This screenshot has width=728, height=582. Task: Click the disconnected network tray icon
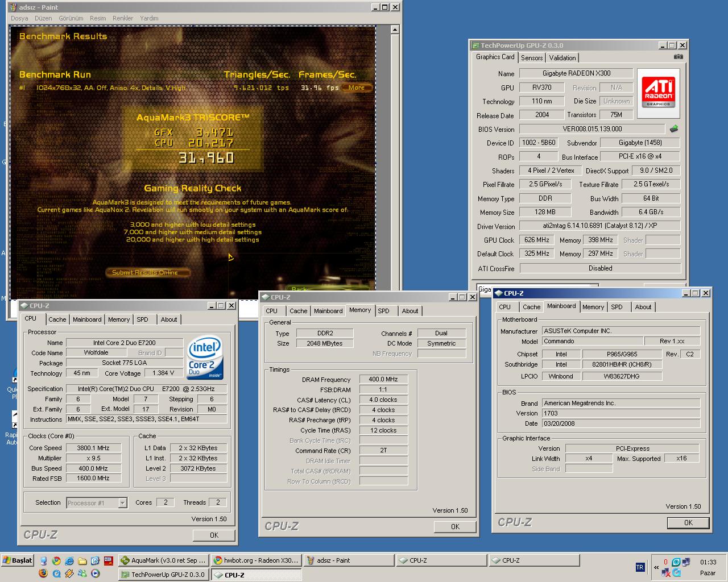[666, 572]
